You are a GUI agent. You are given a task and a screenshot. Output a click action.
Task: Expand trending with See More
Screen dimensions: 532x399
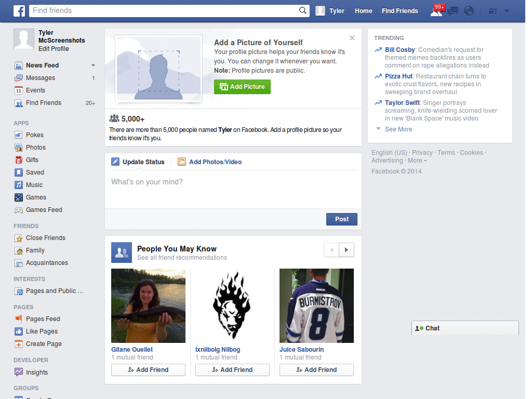click(x=398, y=129)
